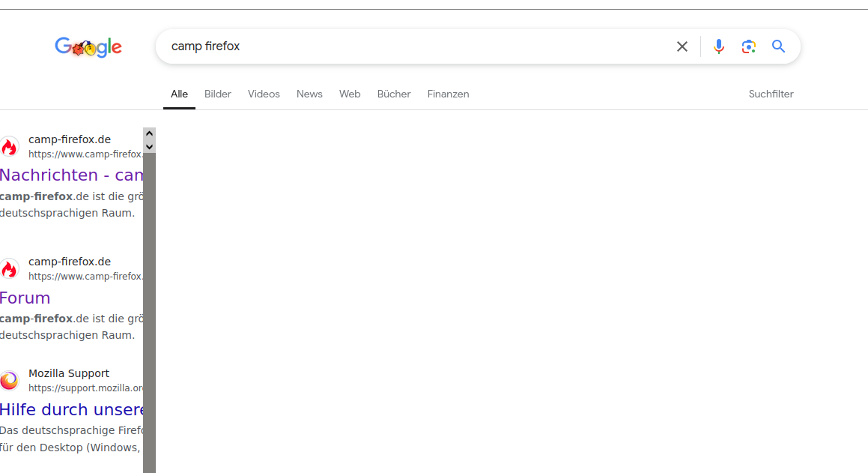Click the Mozilla Support Firefox favicon
This screenshot has height=473, width=868.
tap(9, 381)
